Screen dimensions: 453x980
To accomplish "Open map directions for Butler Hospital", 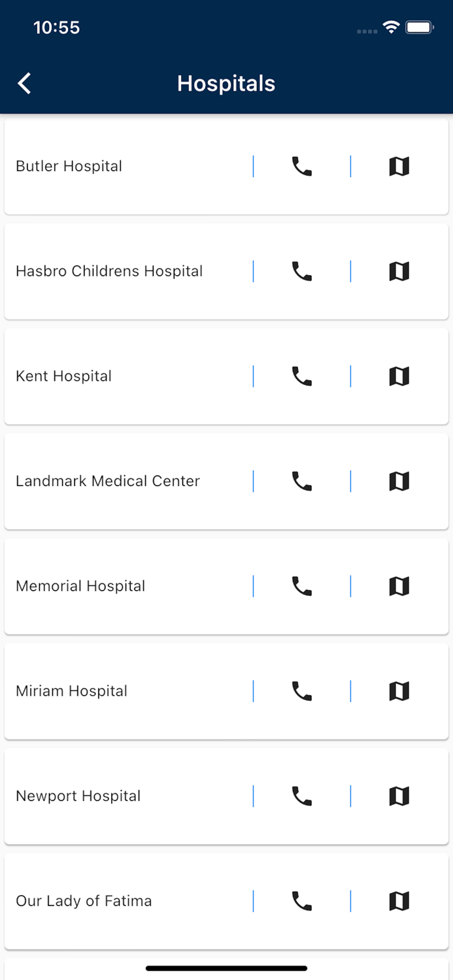I will point(399,166).
